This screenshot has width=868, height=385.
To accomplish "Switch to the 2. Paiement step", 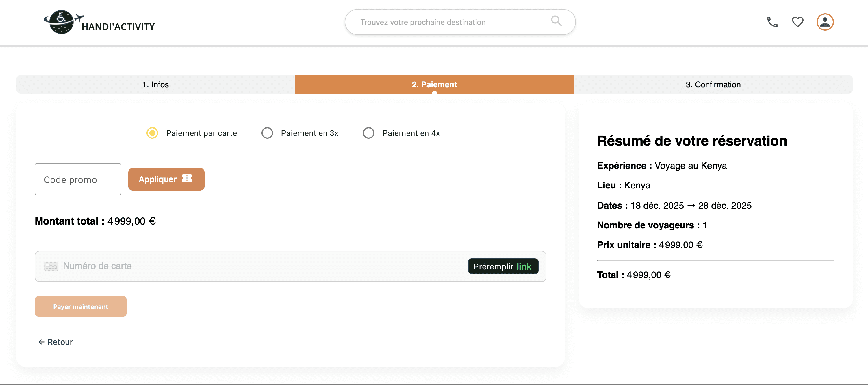I will [x=434, y=84].
